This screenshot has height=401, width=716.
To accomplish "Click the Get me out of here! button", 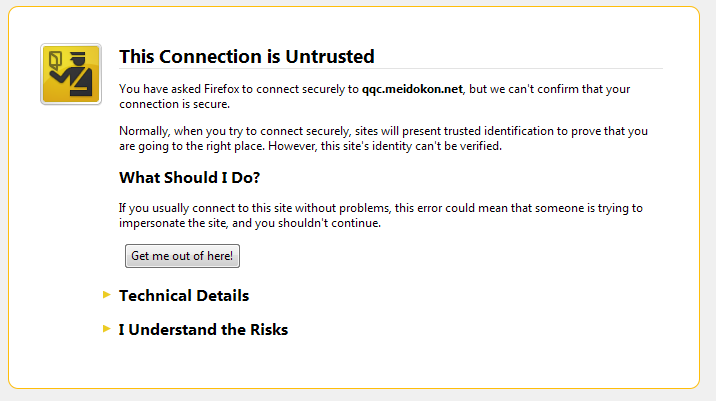I will pos(182,256).
